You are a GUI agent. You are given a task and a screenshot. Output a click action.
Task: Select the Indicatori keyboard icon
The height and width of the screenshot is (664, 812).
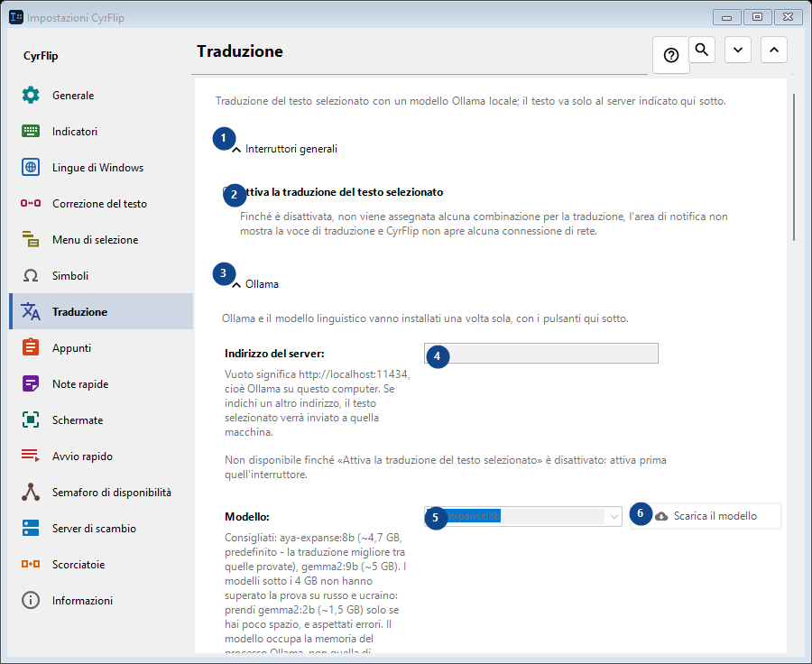pyautogui.click(x=31, y=131)
